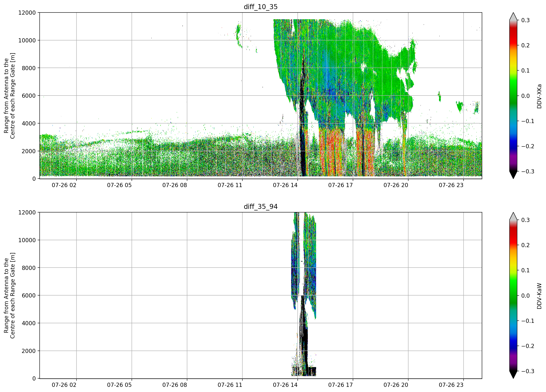Click the upper colorbar top arrow
Viewport: 546px width, 392px height.
coord(513,16)
